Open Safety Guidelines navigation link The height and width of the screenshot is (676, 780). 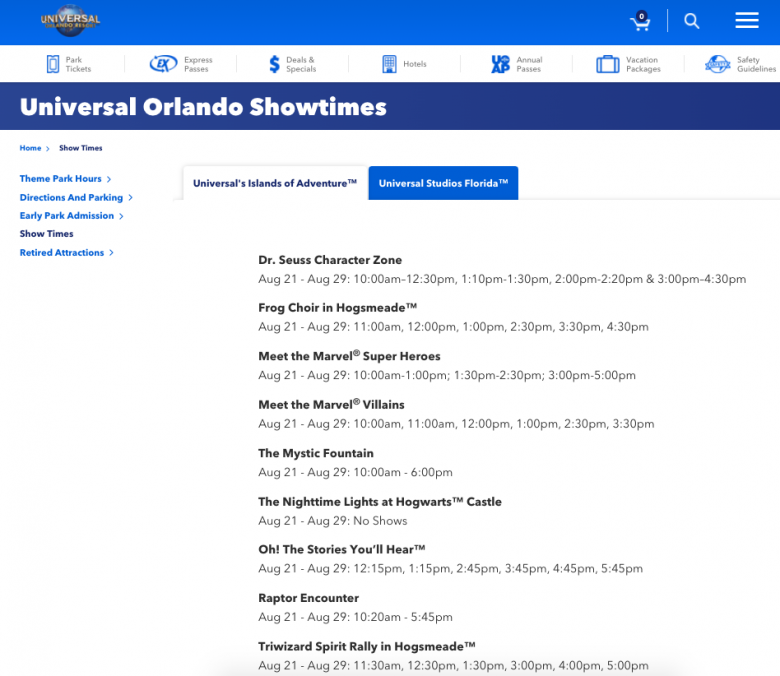(756, 64)
